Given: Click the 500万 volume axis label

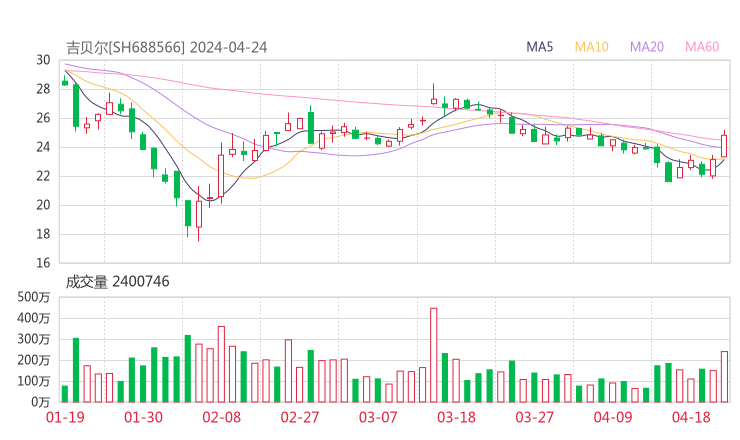Looking at the screenshot, I should 34,297.
